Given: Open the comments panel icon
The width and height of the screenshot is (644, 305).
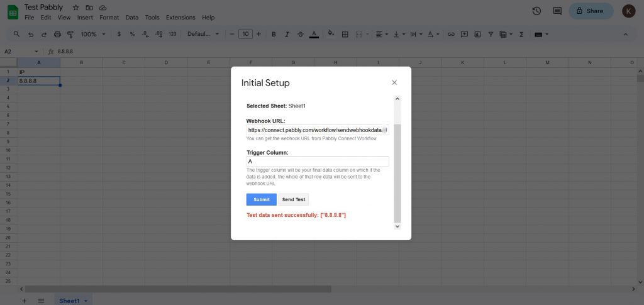Looking at the screenshot, I should [x=557, y=11].
